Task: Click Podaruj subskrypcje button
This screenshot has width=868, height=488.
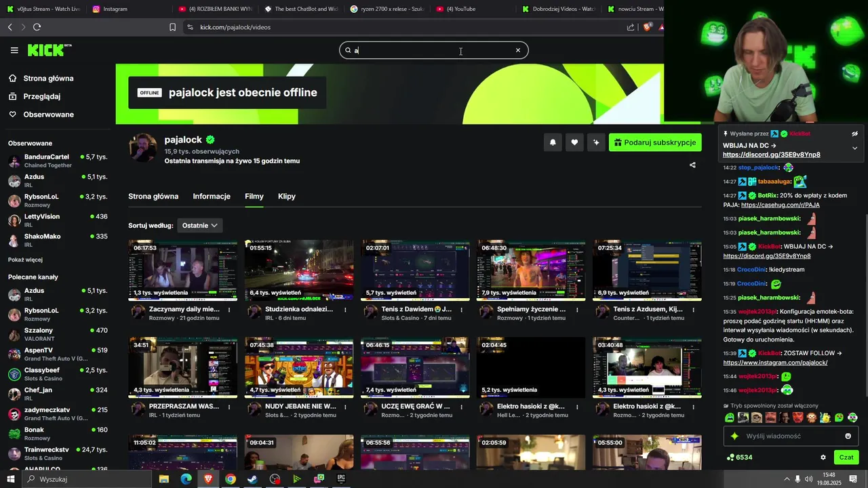Action: click(x=655, y=142)
